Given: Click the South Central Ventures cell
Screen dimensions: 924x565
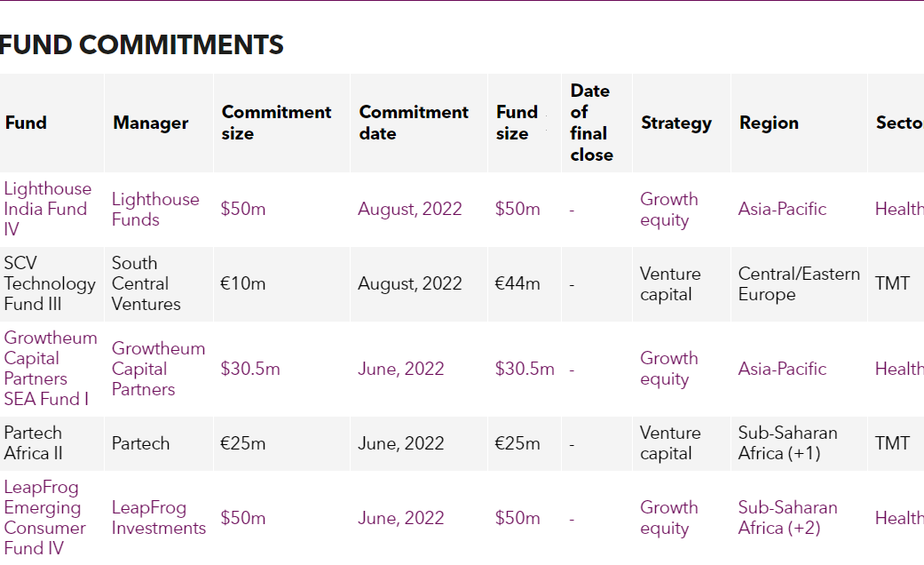Looking at the screenshot, I should pyautogui.click(x=146, y=283).
